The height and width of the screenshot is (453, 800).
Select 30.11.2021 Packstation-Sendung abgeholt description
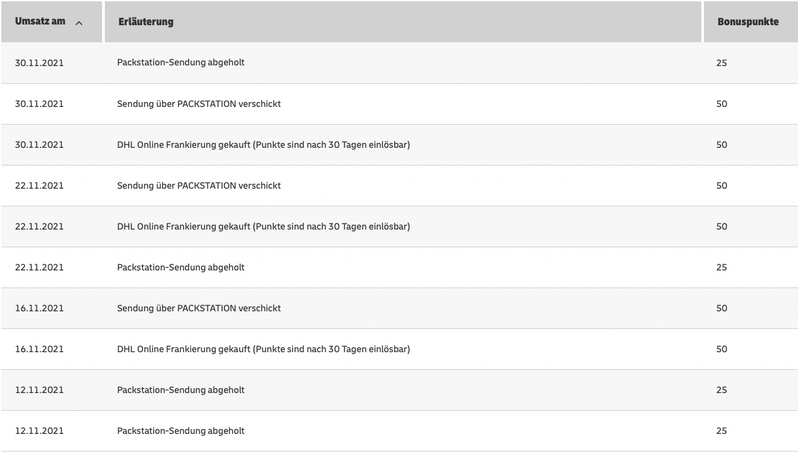(181, 63)
